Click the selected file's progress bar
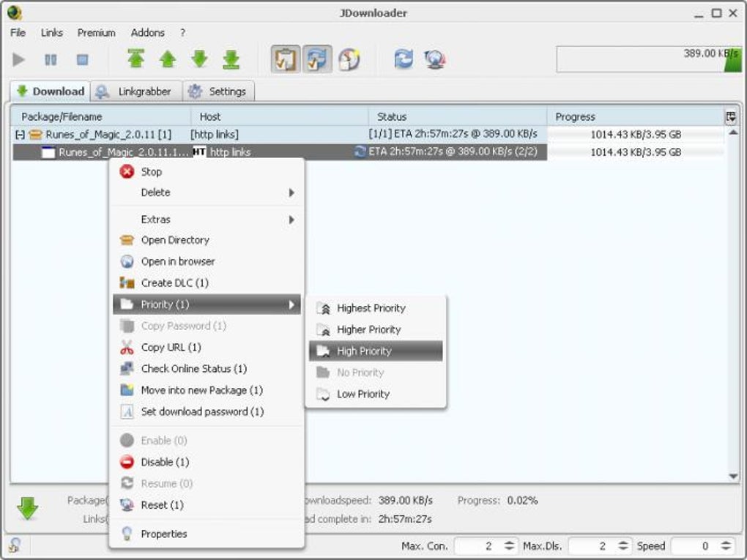 636,152
